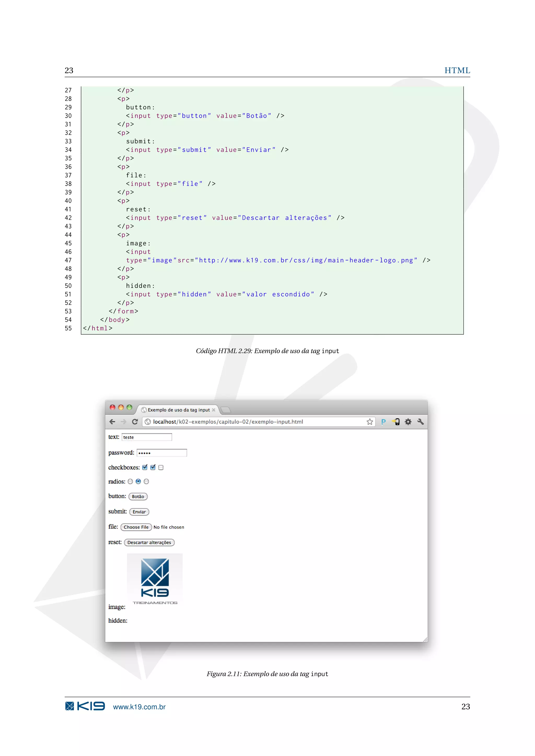Select the first radio button
The height and width of the screenshot is (756, 535).
(130, 482)
